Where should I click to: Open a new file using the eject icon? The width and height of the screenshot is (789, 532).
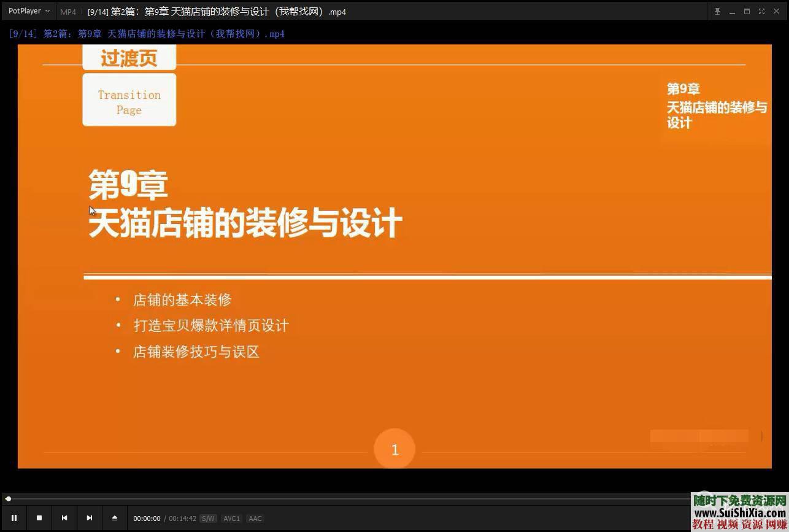(x=115, y=518)
